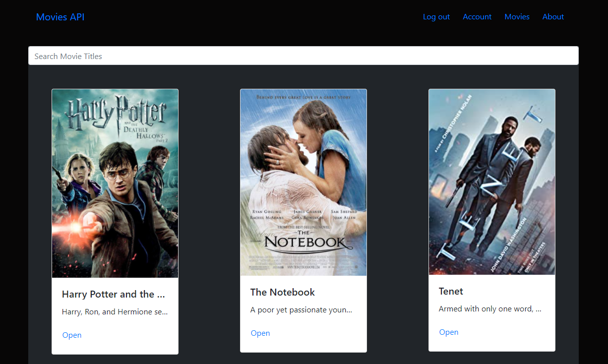Log out of the account
Viewport: 608px width, 364px height.
point(436,17)
